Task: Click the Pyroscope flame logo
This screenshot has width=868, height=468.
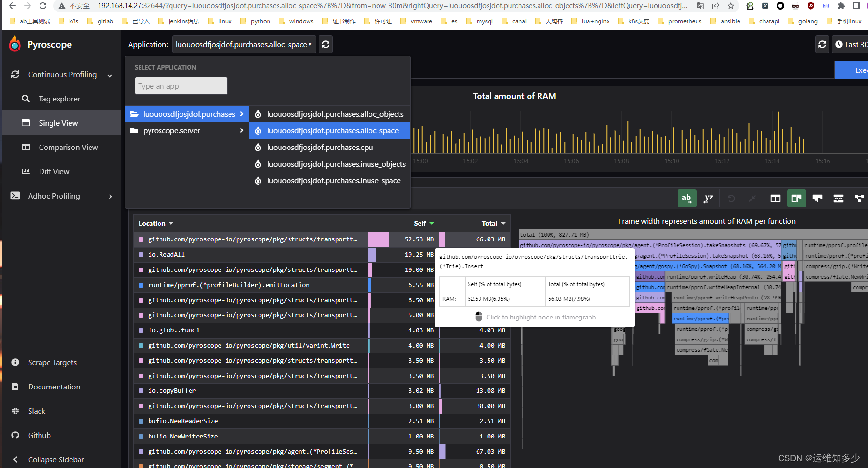Action: [x=15, y=44]
